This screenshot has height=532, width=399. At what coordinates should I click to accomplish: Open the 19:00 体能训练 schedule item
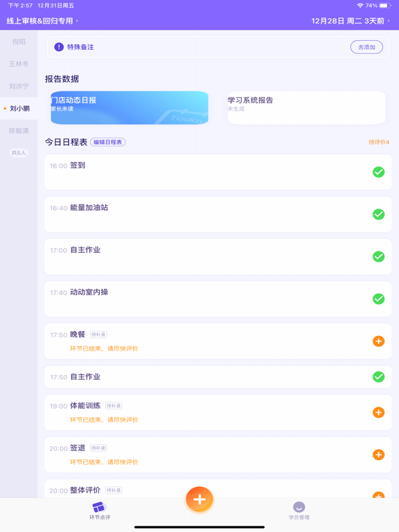pos(218,412)
